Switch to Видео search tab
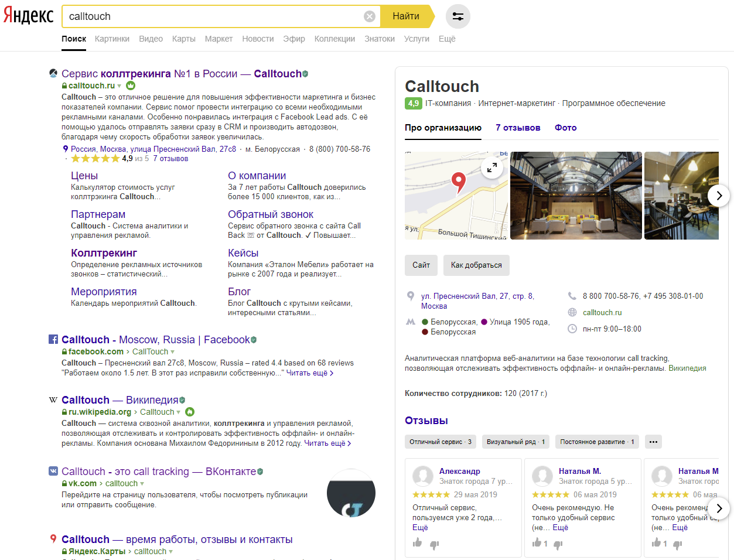 (151, 39)
